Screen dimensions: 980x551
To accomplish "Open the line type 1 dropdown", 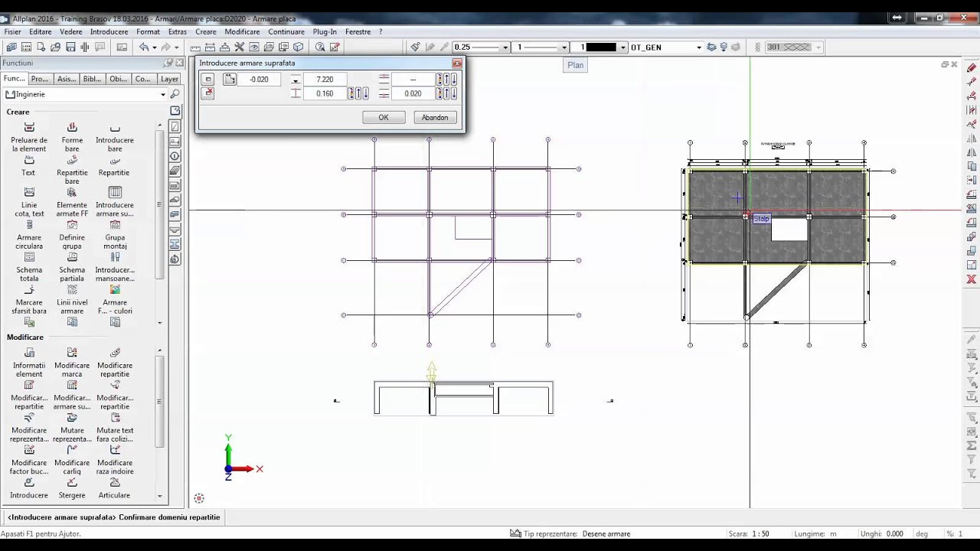I will [x=564, y=47].
